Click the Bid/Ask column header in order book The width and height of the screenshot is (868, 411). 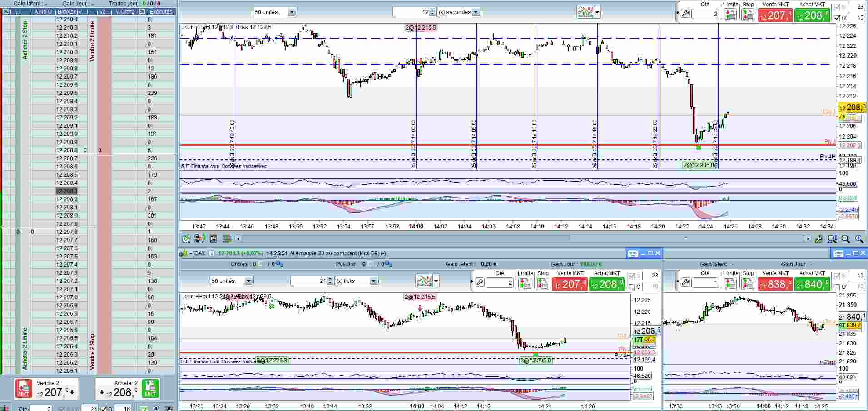point(66,11)
